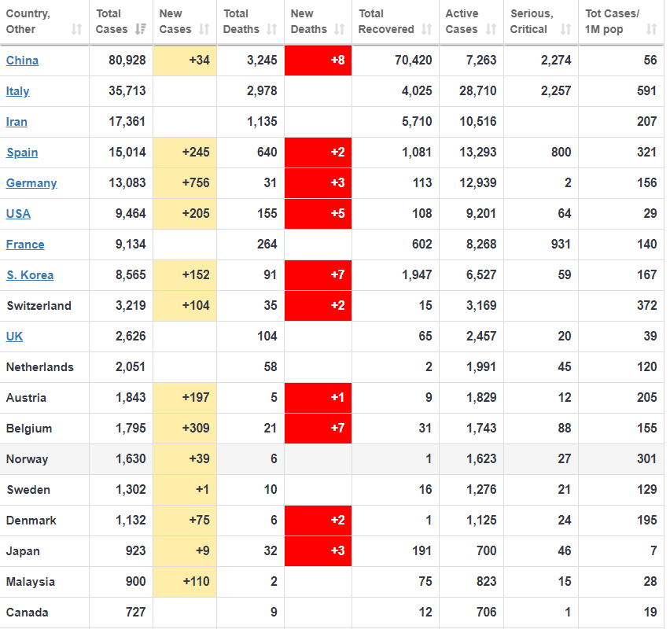
Task: Click the Active Cases sort arrow icon
Action: pyautogui.click(x=491, y=29)
